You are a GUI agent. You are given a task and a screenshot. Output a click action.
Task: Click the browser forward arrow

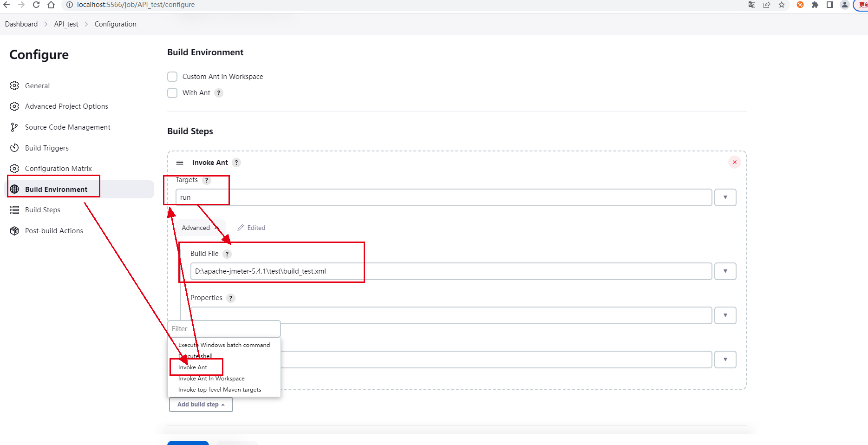21,5
